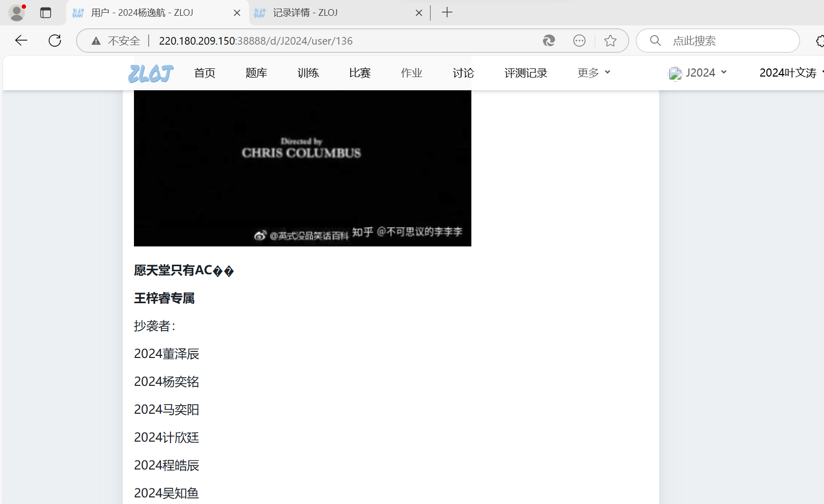
Task: Go back with the back arrow
Action: click(x=21, y=41)
